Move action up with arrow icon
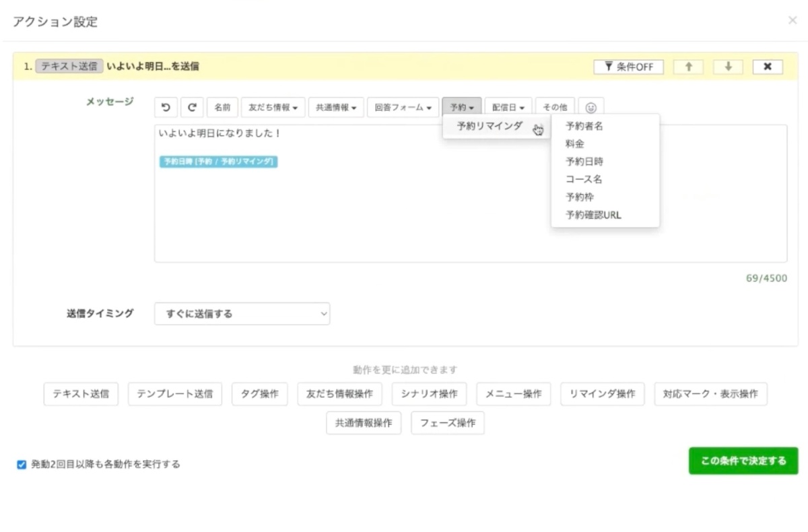The width and height of the screenshot is (808, 532). click(x=688, y=67)
